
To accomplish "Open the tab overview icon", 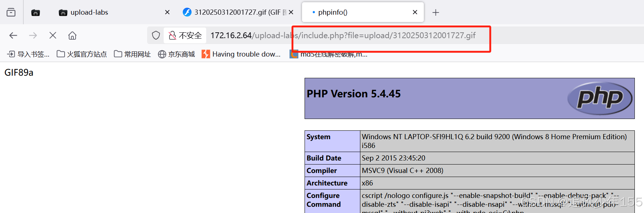I will (11, 12).
